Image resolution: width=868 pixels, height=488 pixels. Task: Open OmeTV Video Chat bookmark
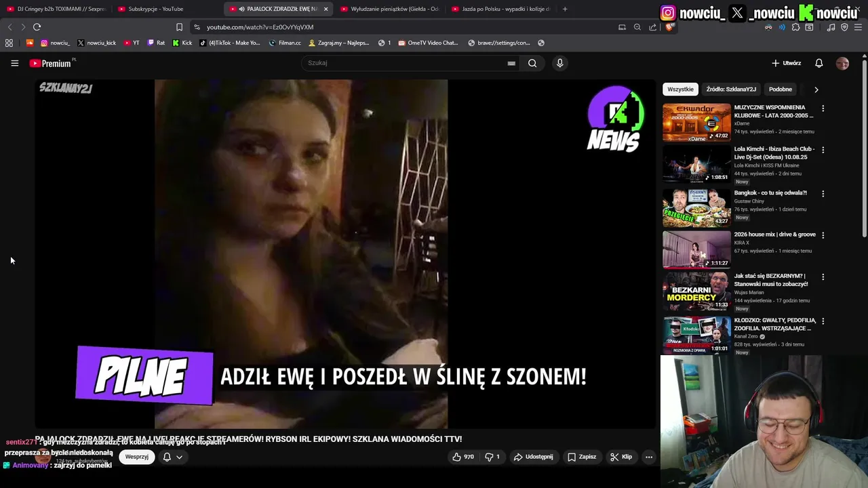click(x=428, y=43)
